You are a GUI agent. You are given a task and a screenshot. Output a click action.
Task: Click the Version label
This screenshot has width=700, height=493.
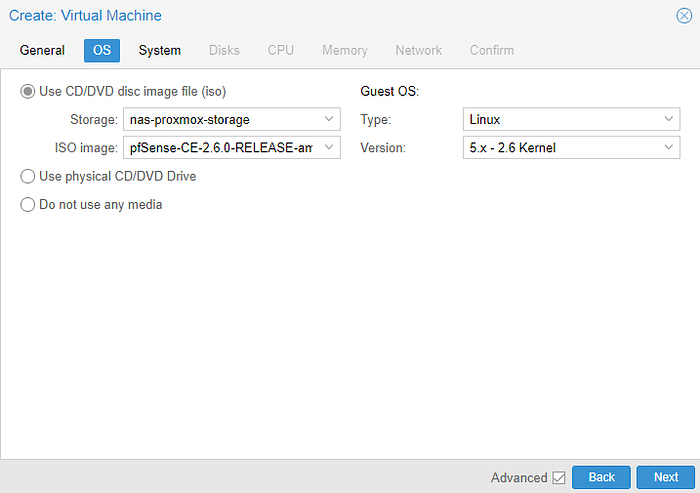click(x=383, y=148)
